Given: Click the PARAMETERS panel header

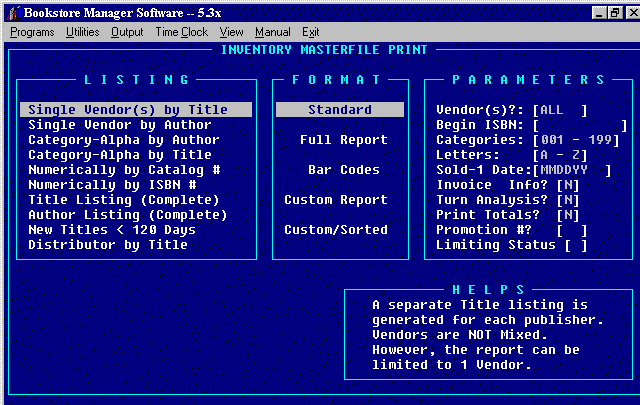Looking at the screenshot, I should click(x=528, y=80).
